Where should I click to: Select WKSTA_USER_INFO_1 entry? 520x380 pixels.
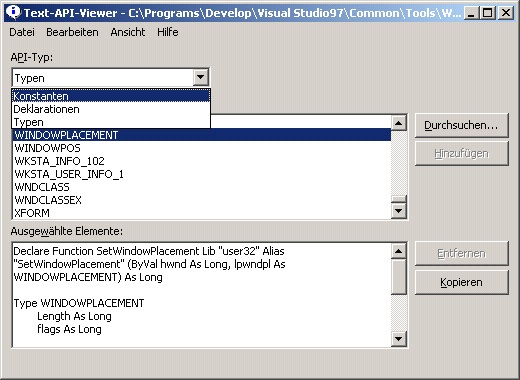(x=202, y=174)
